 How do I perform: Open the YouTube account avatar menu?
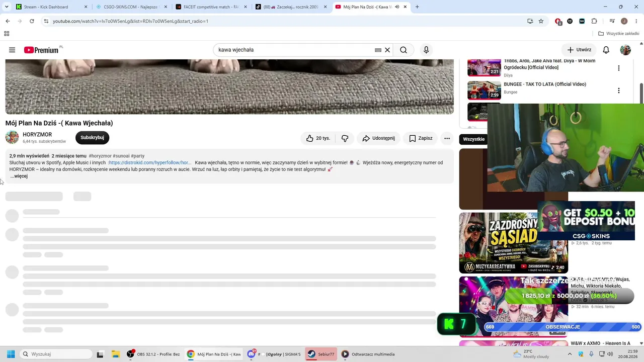(625, 50)
